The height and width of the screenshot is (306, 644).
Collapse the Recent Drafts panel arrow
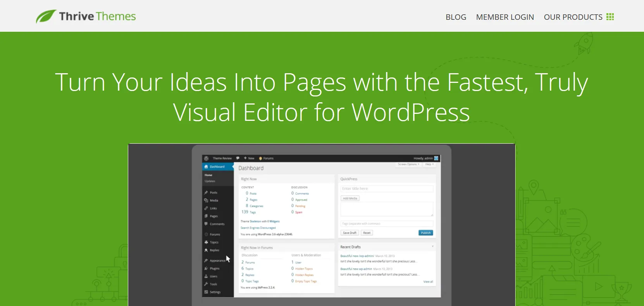click(432, 246)
